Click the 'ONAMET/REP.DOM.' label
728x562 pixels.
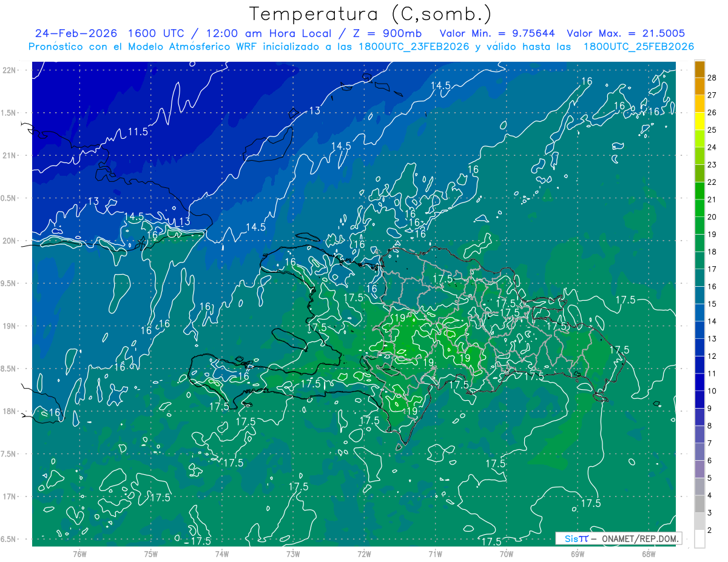640,538
